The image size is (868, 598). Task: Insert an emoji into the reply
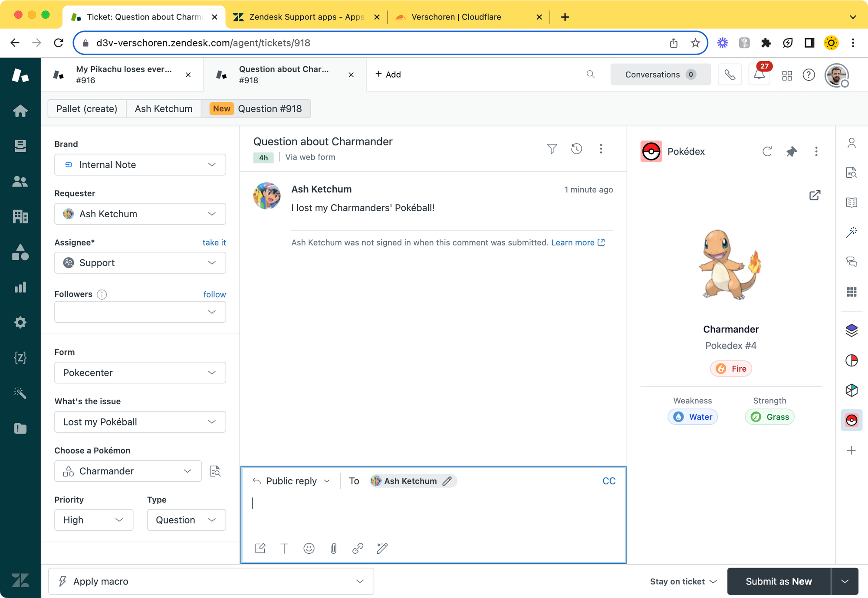pos(309,548)
